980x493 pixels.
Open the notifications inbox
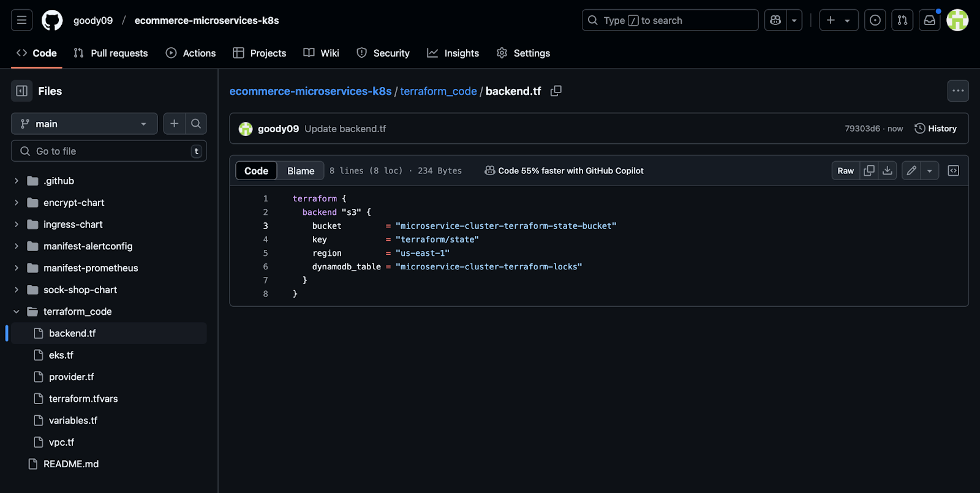pos(930,20)
